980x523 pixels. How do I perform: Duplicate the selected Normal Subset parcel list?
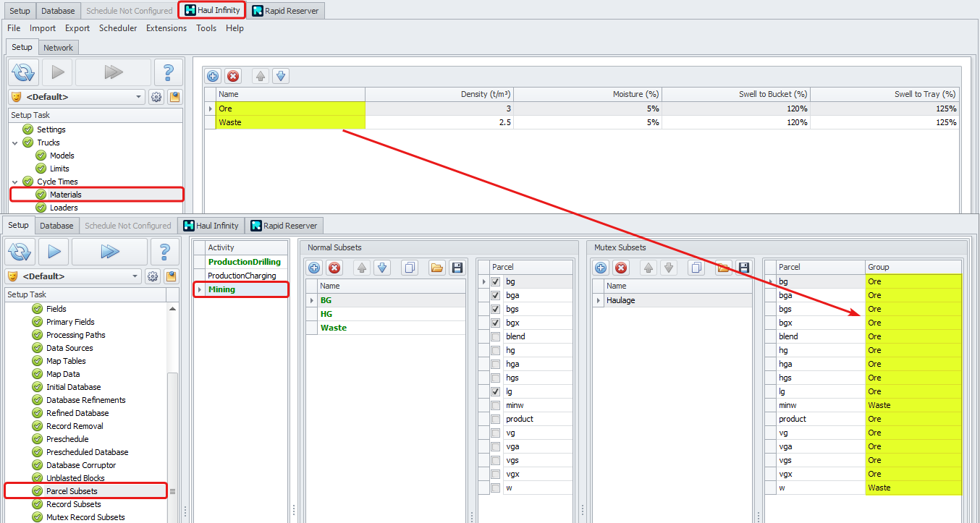(x=410, y=268)
